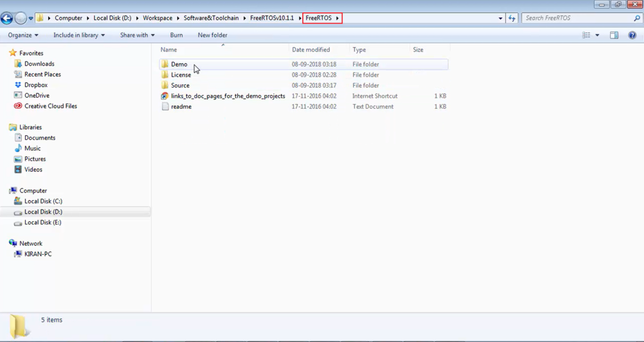
Task: Navigate to Workspace via the address bar
Action: point(158,18)
